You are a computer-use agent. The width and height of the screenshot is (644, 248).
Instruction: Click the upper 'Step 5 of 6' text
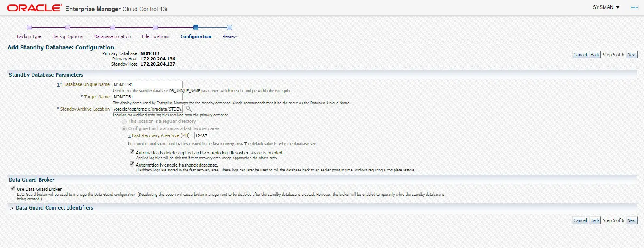[x=613, y=55]
